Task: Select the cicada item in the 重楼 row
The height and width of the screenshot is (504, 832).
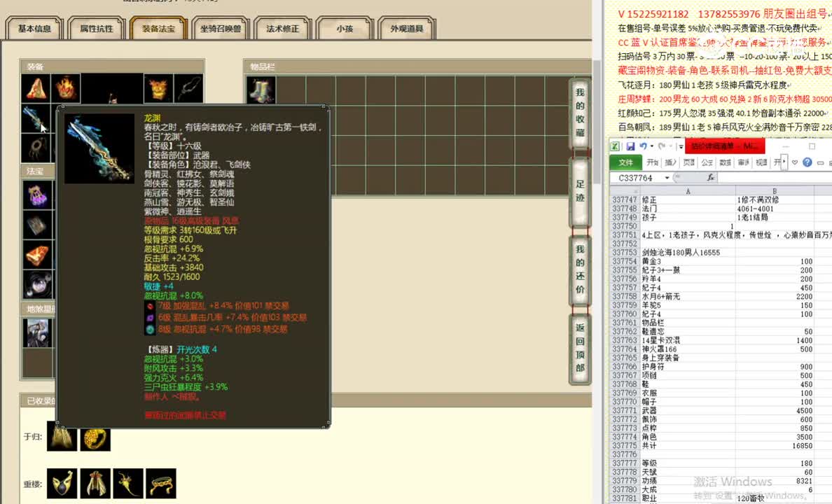Action: pos(95,483)
